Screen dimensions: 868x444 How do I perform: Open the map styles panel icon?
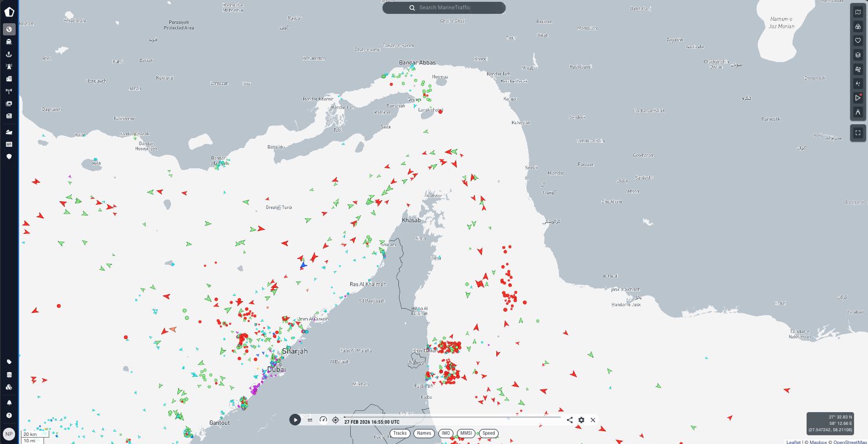coord(858,12)
